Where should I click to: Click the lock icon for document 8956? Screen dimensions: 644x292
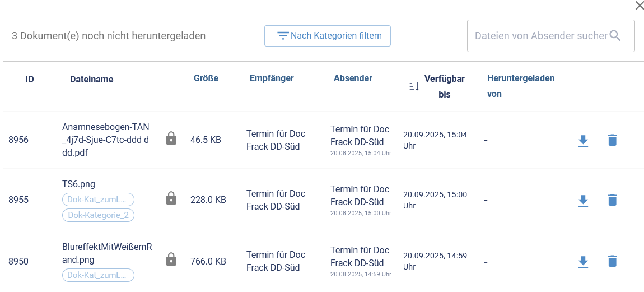point(171,138)
